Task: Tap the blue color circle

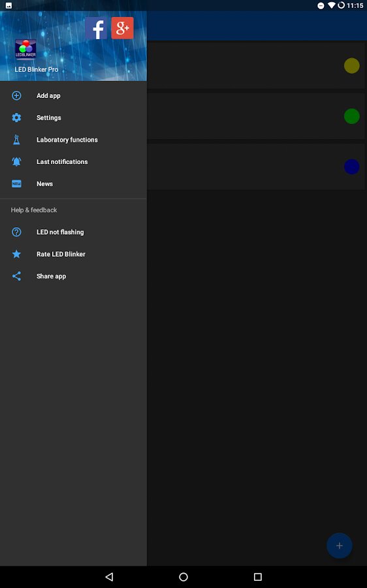Action: (x=351, y=167)
